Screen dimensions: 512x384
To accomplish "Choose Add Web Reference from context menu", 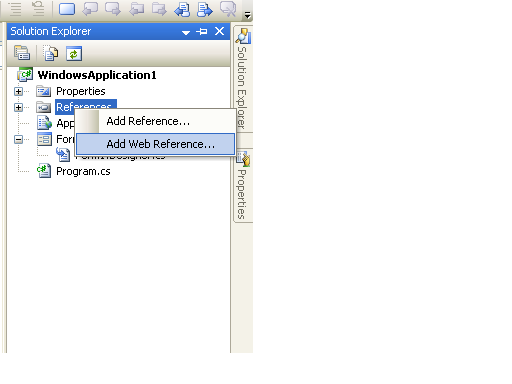I will [x=156, y=144].
